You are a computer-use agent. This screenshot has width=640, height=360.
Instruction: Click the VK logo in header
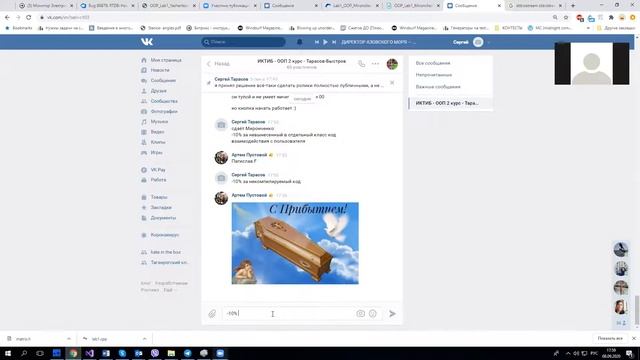147,42
